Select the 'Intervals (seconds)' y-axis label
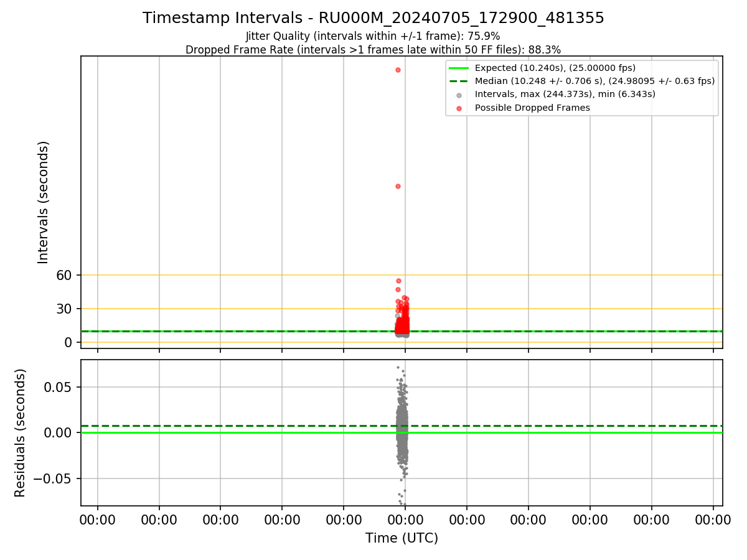Screen dimensions: 747x560 pos(44,202)
